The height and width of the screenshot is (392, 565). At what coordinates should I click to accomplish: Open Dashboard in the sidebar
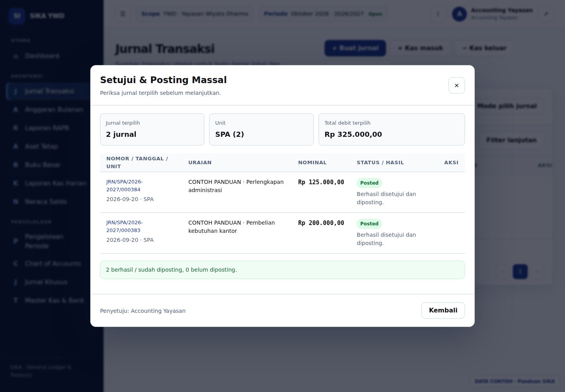tap(51, 56)
